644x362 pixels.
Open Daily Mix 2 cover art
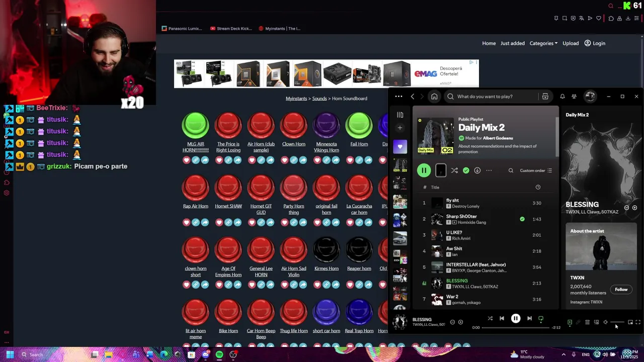[435, 136]
